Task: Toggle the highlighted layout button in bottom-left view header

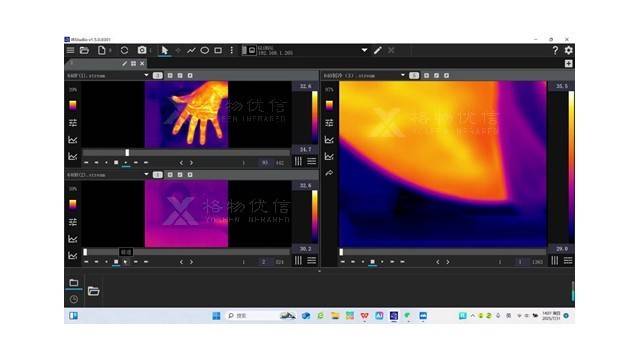Action: click(158, 175)
